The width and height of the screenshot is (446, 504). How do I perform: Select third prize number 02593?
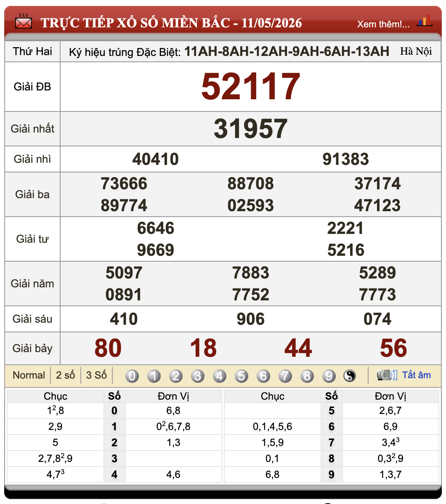[x=250, y=205]
